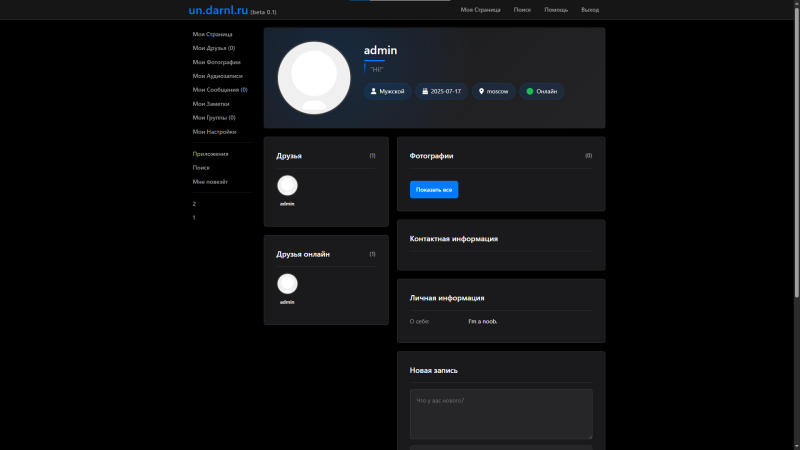The image size is (800, 450).
Task: Click the person icon in the gender badge
Action: pos(373,91)
